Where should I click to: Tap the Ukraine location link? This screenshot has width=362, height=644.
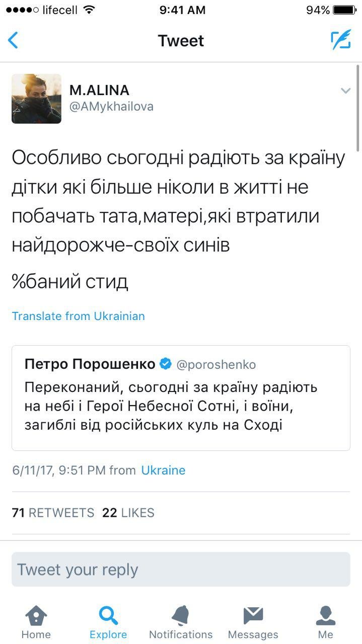[x=163, y=470]
